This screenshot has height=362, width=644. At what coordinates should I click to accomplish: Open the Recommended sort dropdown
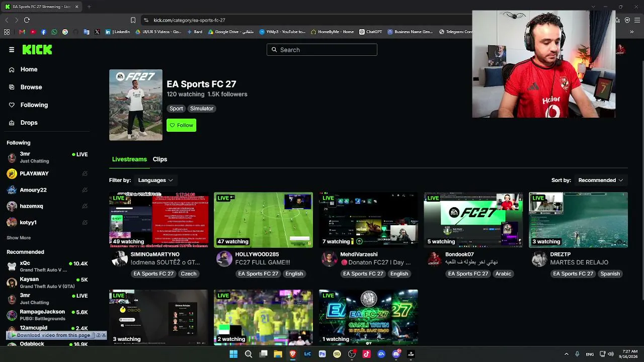601,180
